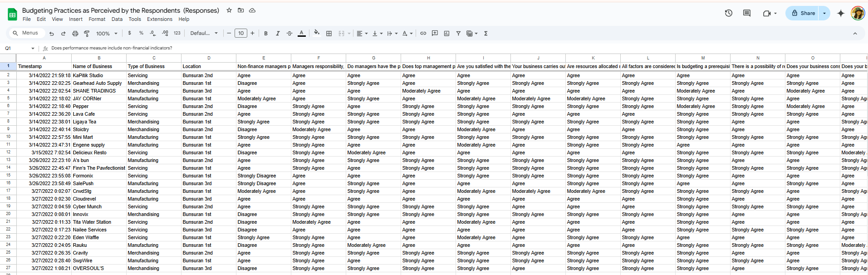The width and height of the screenshot is (868, 275).
Task: Open the font family dropdown
Action: click(204, 34)
